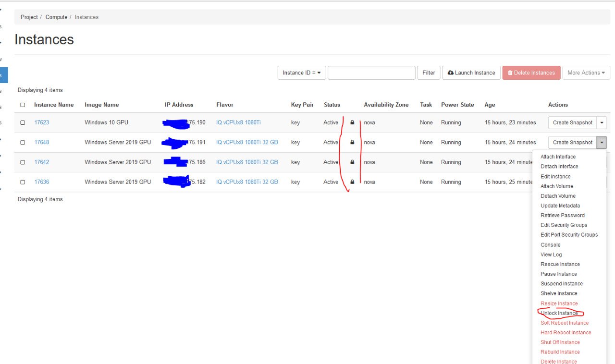This screenshot has height=364, width=615.
Task: Choose Retrieve Password menu option
Action: 563,215
